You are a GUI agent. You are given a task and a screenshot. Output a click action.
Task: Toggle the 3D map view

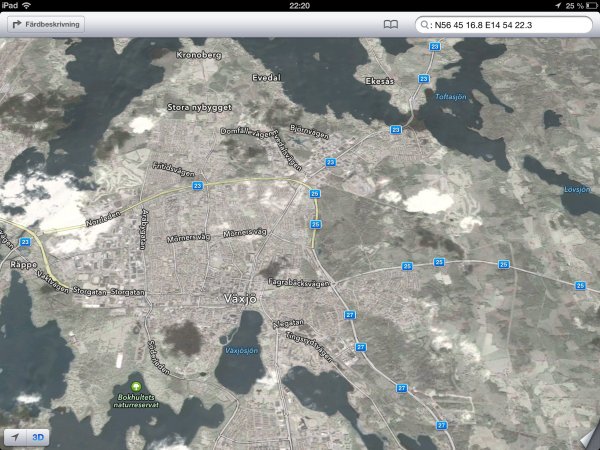pyautogui.click(x=38, y=437)
